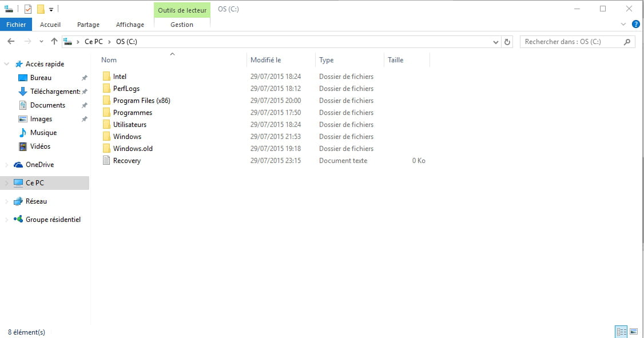The height and width of the screenshot is (338, 644).
Task: Expand the Réseau tree node
Action: (6, 201)
